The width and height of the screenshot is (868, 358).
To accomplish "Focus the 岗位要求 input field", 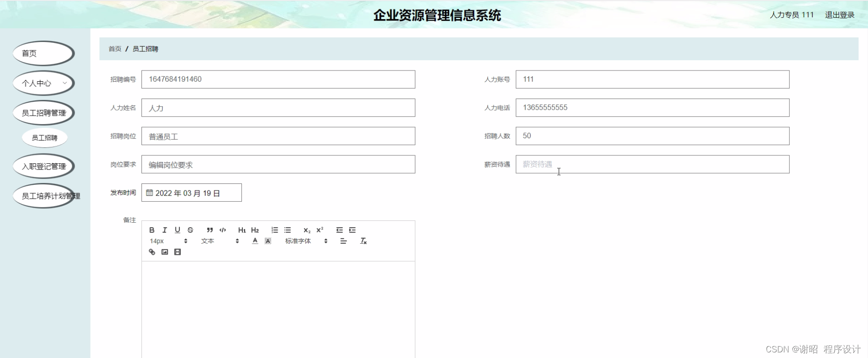I will [x=278, y=164].
